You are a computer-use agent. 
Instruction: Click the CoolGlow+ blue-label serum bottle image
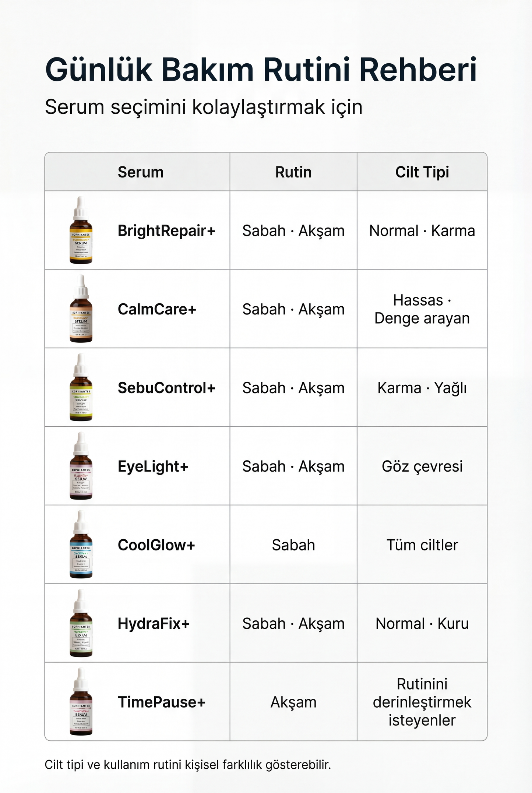[x=81, y=544]
